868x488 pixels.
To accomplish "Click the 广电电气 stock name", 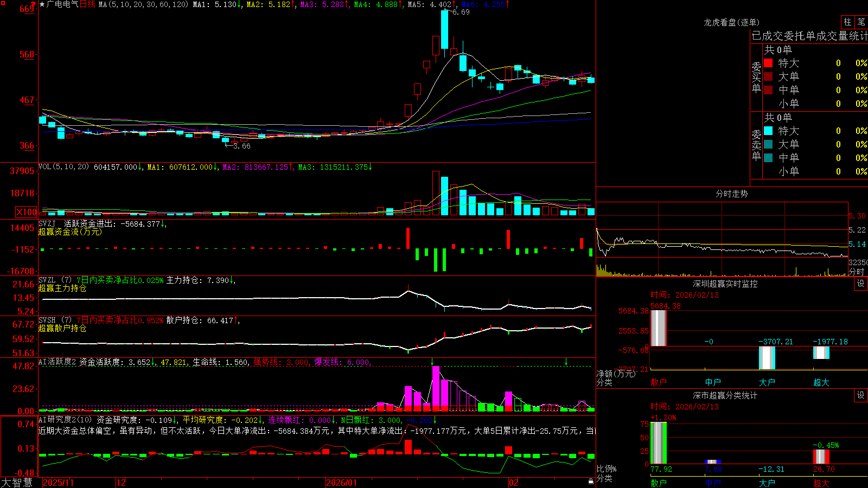I will click(x=62, y=4).
